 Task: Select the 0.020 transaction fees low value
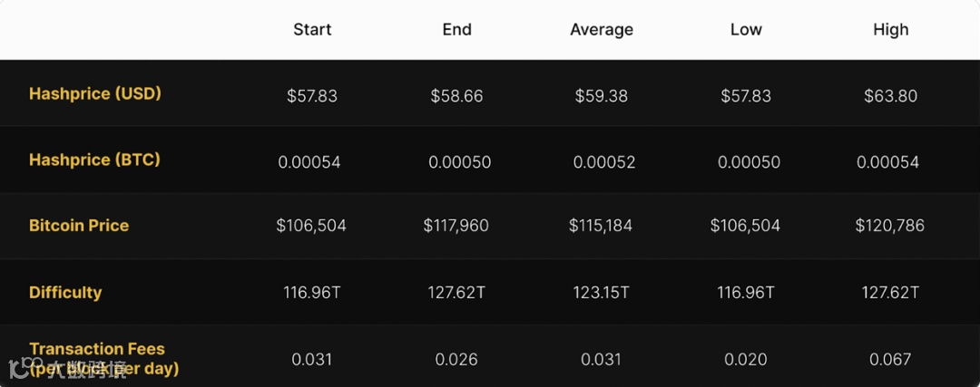coord(746,360)
